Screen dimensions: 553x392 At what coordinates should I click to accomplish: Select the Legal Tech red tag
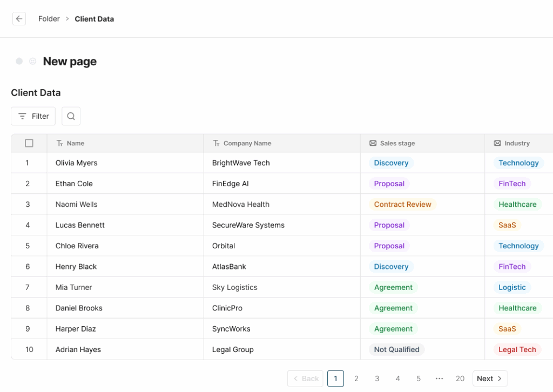click(517, 350)
